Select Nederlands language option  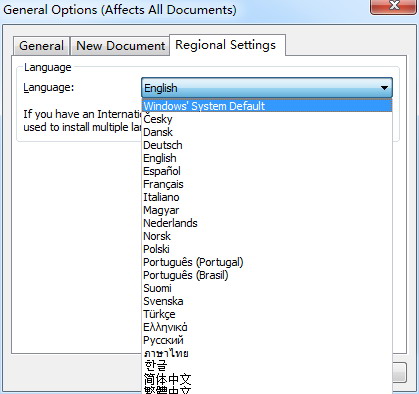click(267, 223)
